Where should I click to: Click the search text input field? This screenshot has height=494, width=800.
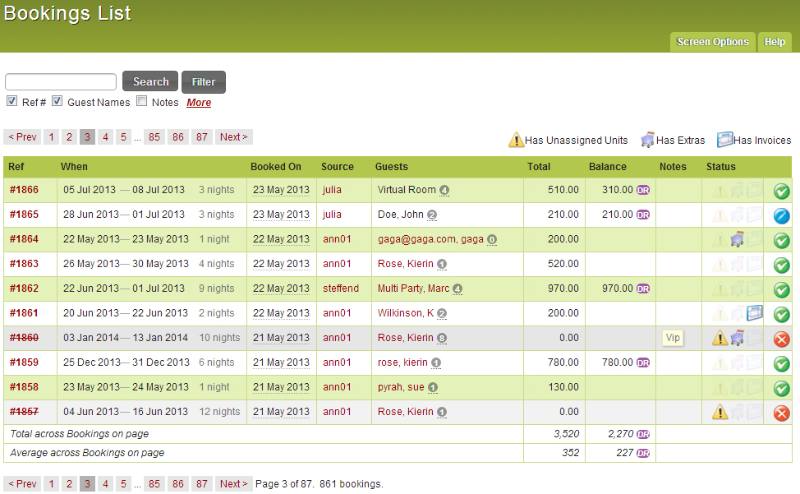point(61,82)
